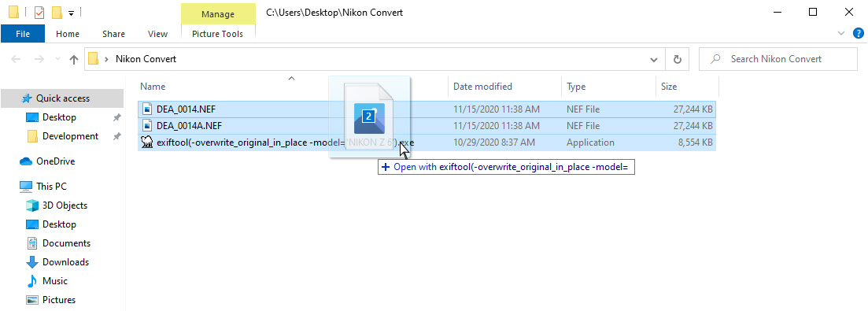
Task: Click the Quick access star icon
Action: click(27, 98)
